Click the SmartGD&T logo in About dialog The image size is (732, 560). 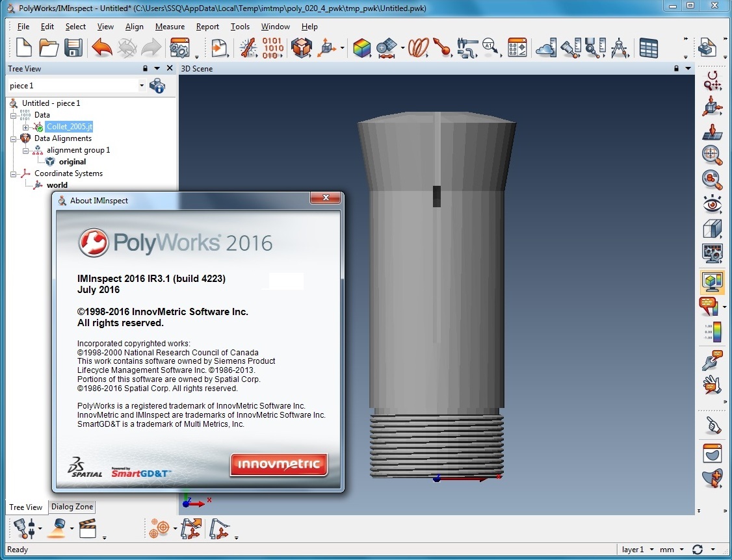(141, 472)
